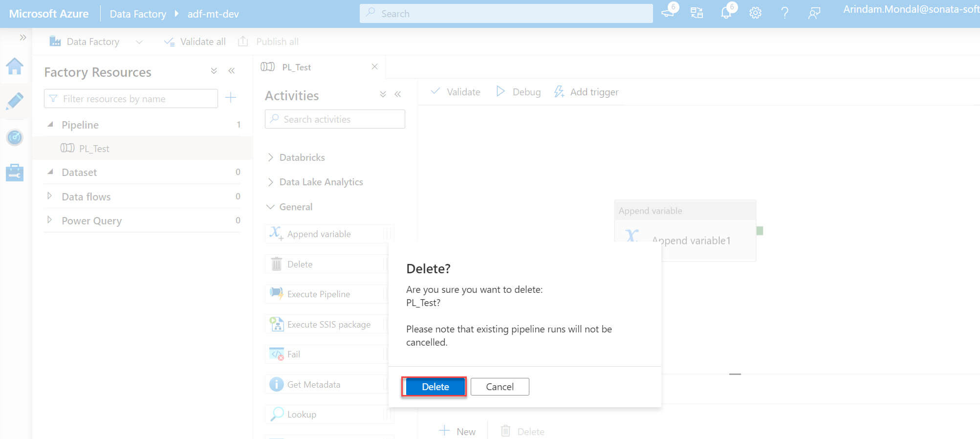The width and height of the screenshot is (980, 439).
Task: Open the Data Factory dropdown arrow
Action: pos(139,42)
